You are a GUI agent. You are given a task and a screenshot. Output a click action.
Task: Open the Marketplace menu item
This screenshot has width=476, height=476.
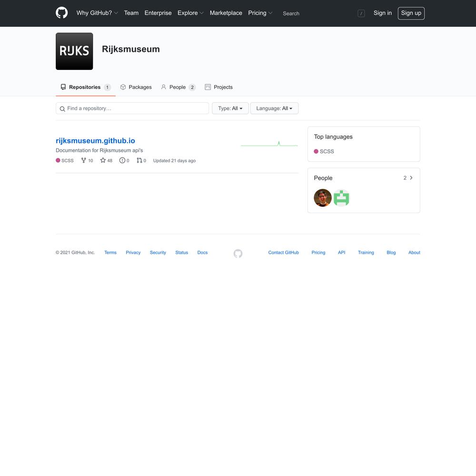coord(226,13)
